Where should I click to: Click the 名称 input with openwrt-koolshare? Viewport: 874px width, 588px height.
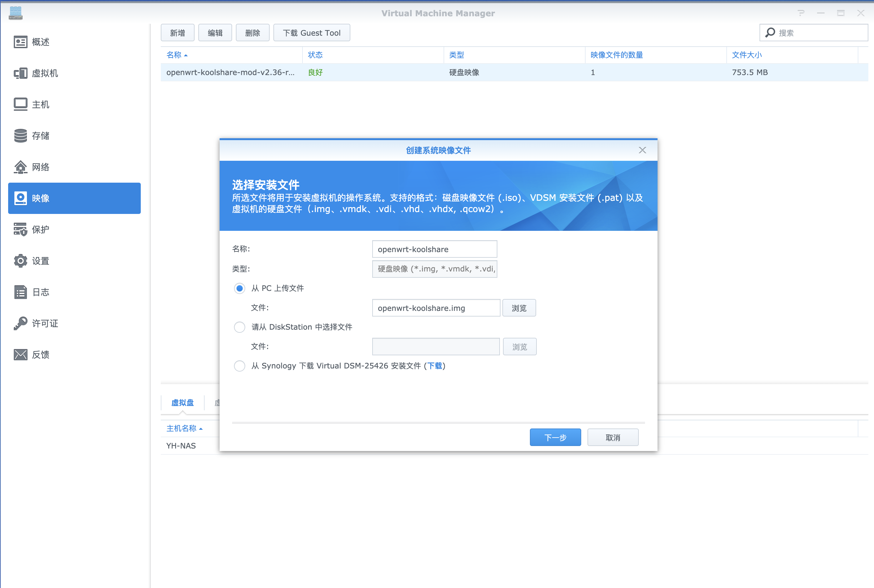click(434, 249)
